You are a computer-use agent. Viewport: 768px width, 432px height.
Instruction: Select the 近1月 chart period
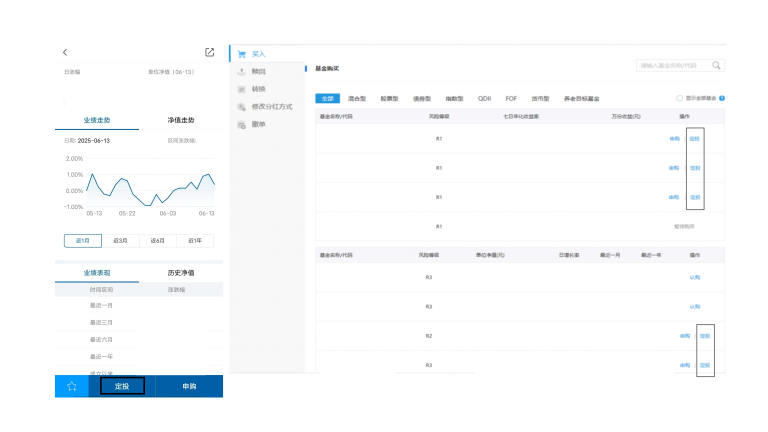point(83,240)
